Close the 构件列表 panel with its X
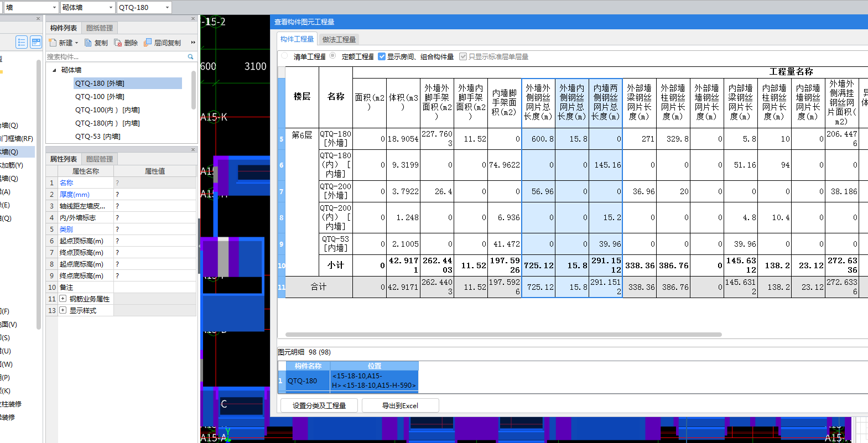This screenshot has height=443, width=868. (x=193, y=19)
